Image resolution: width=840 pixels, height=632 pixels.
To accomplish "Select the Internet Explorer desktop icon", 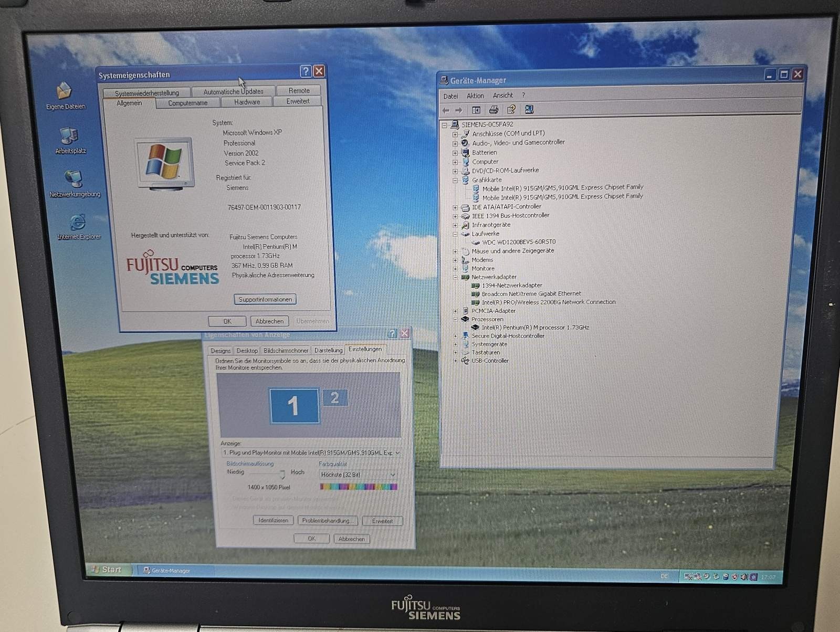I will [78, 227].
